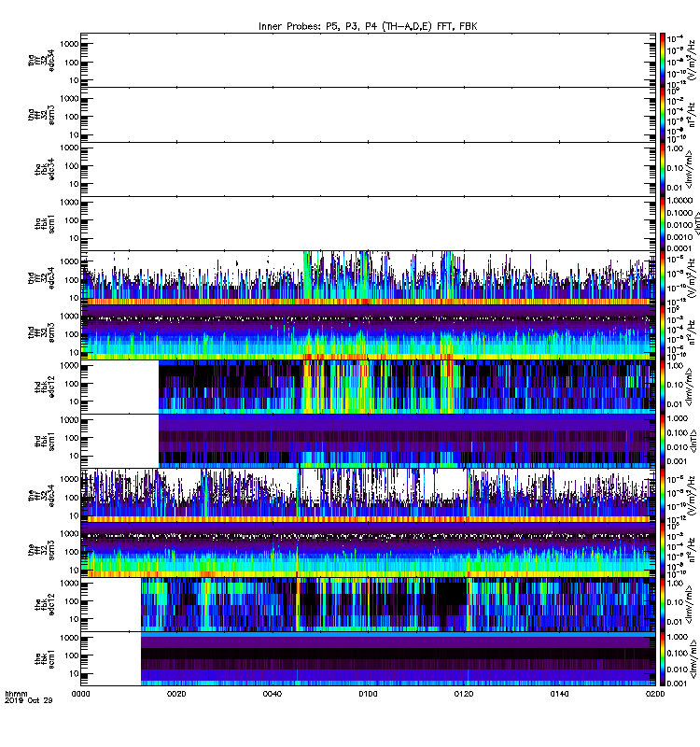Click the thd fbk scm1 spectrogram data
Screen dimensions: 700x747
pyautogui.click(x=407, y=441)
